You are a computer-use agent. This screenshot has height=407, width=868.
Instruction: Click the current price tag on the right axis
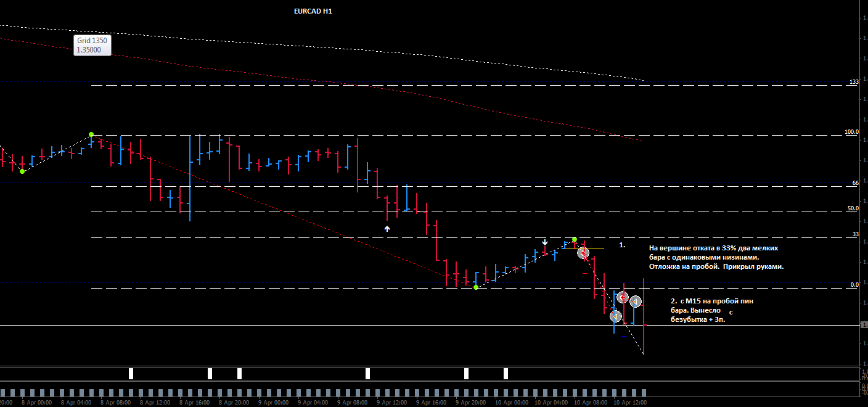coord(863,325)
